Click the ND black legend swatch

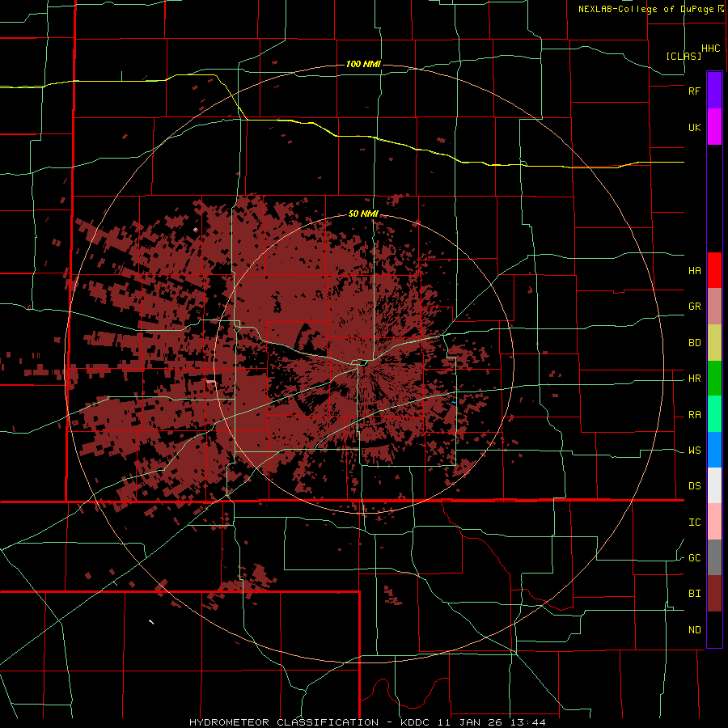[714, 629]
